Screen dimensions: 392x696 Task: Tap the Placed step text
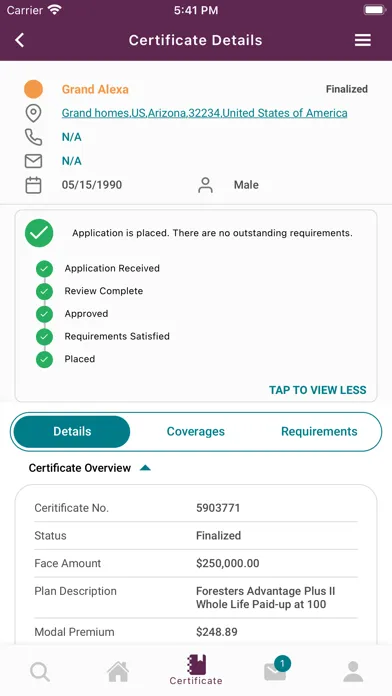(x=79, y=359)
